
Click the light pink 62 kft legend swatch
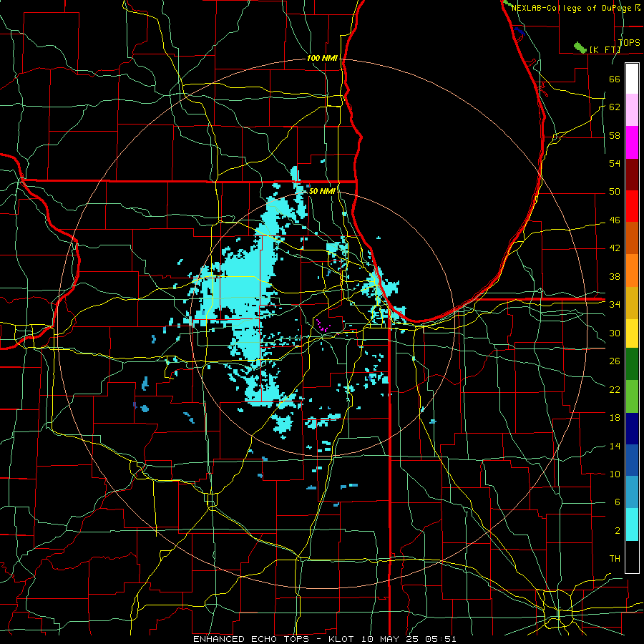coord(632,110)
